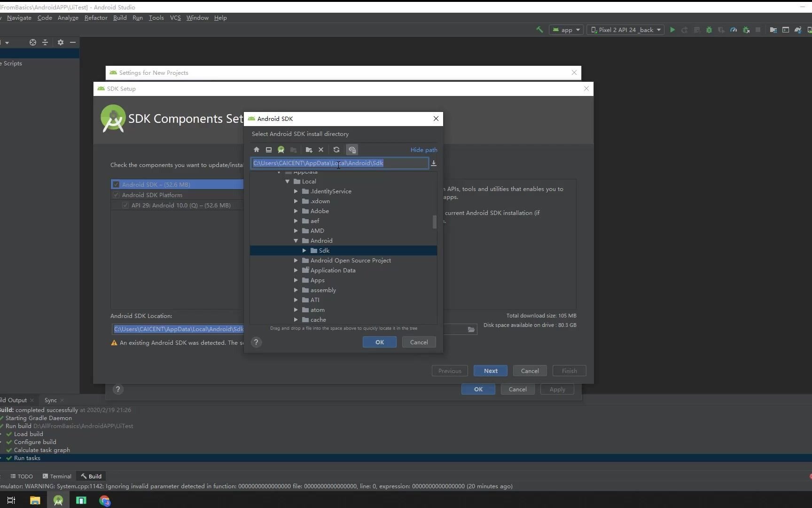Toggle API 29: Android 10.0 (Q) checkbox
The image size is (812, 508).
tap(125, 205)
